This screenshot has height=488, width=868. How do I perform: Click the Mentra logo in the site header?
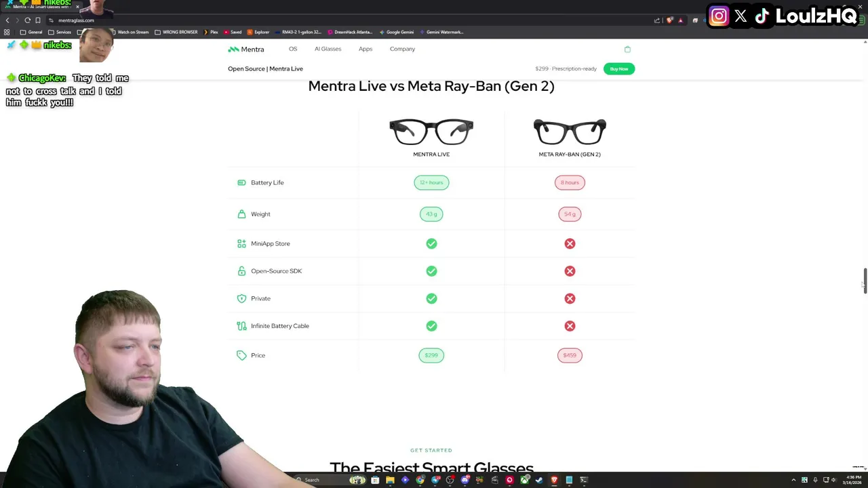coord(246,49)
